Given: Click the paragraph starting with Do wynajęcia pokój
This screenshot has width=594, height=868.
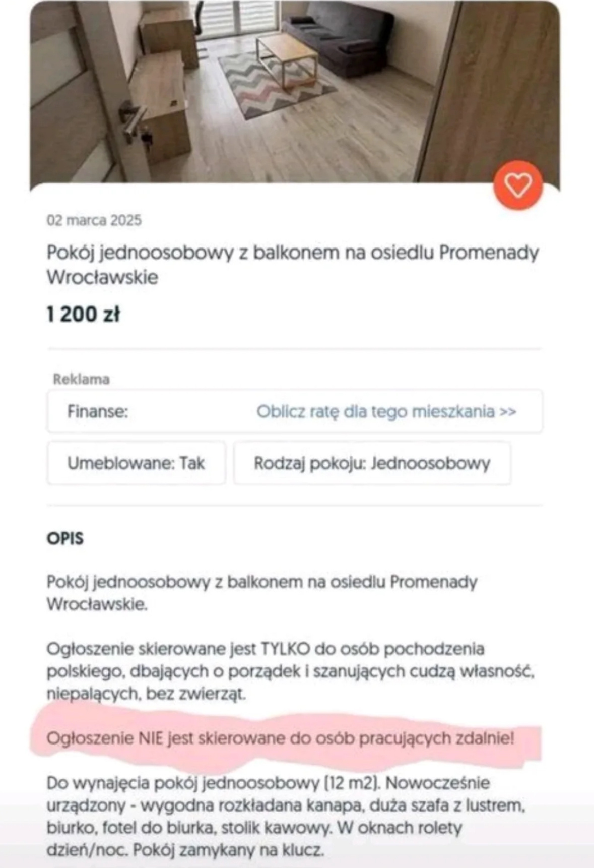Looking at the screenshot, I should pyautogui.click(x=286, y=816).
